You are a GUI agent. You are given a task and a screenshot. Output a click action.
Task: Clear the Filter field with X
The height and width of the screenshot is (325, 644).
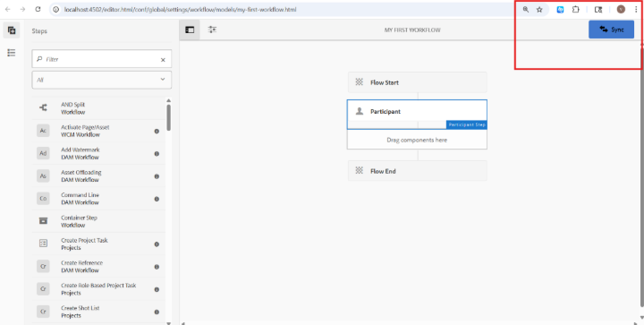[x=163, y=60]
